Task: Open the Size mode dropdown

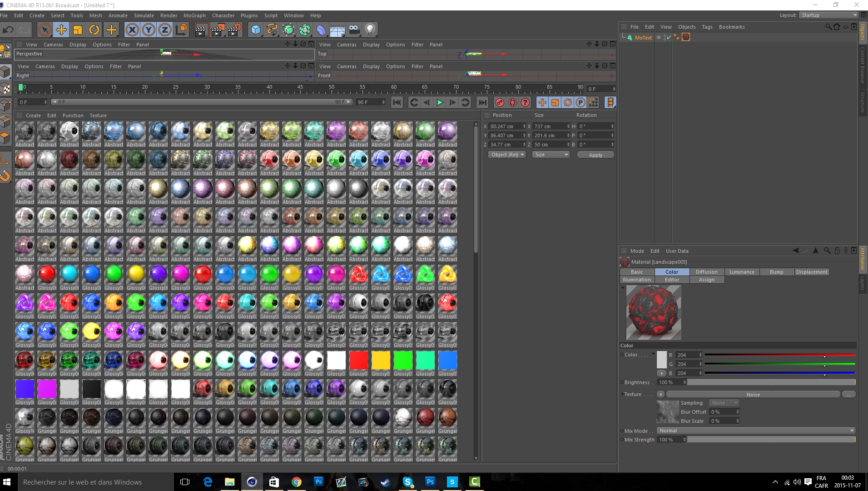Action: pyautogui.click(x=551, y=155)
